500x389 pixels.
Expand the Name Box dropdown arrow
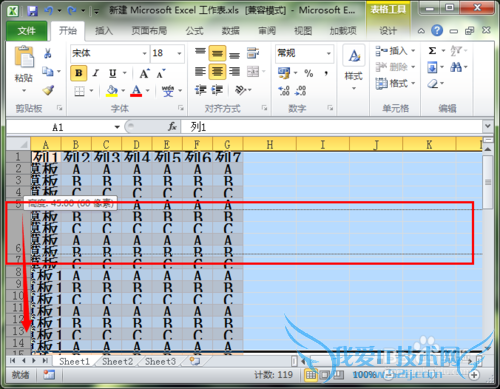coord(117,127)
